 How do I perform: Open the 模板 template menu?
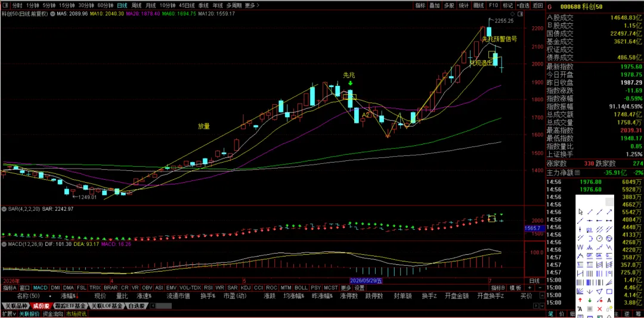515,288
